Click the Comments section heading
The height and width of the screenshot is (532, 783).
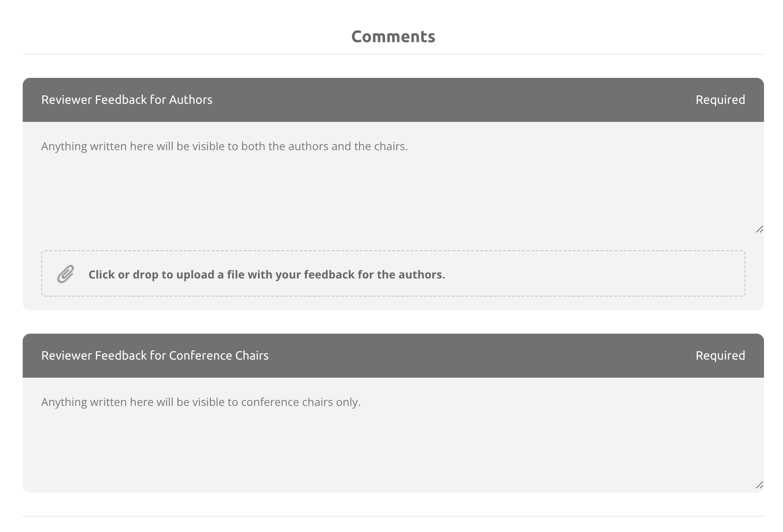tap(393, 37)
